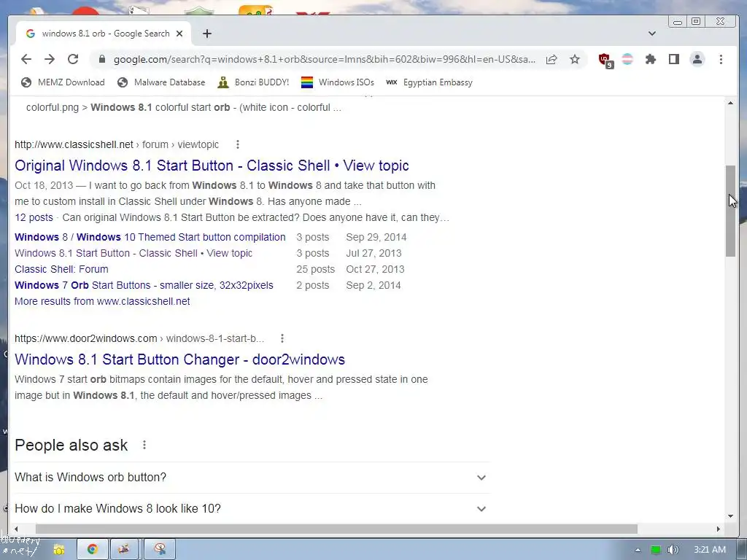Image resolution: width=747 pixels, height=560 pixels.
Task: Open the third taskbar app button
Action: coord(124,550)
